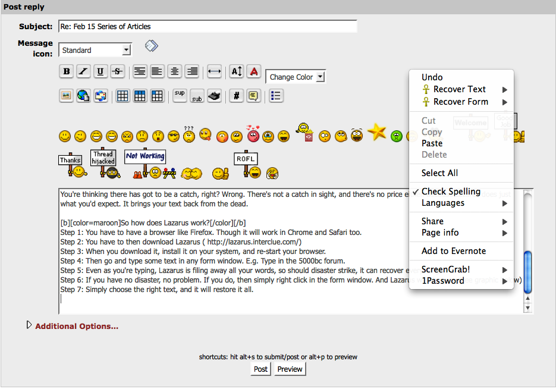Open 1Password submenu
This screenshot has width=556, height=392.
pos(461,281)
